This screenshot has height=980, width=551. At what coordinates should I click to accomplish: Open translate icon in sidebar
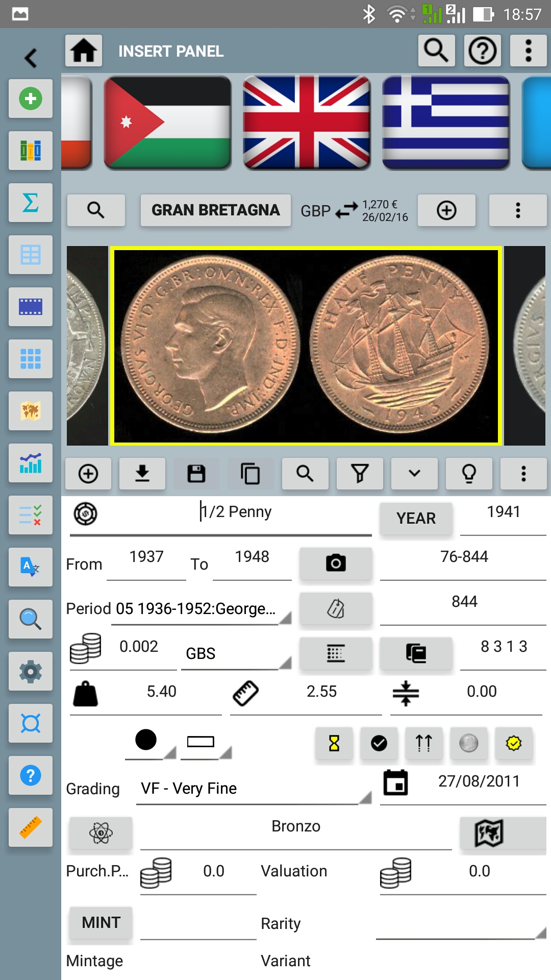point(31,567)
